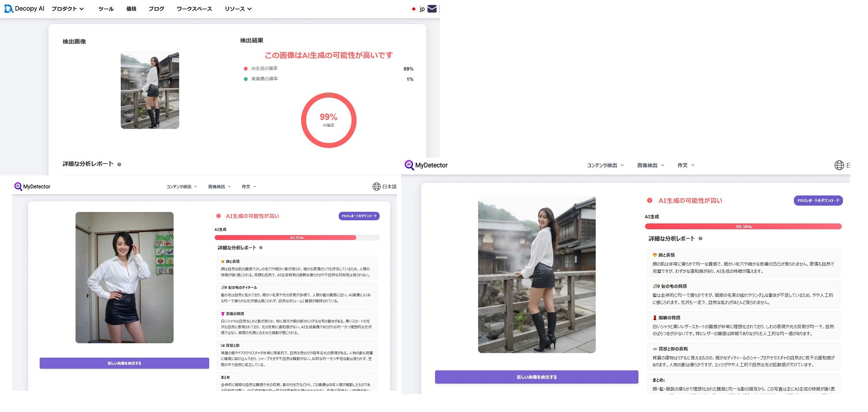Image resolution: width=868 pixels, height=412 pixels.
Task: Click the Japan flag jp language icon
Action: tap(414, 9)
